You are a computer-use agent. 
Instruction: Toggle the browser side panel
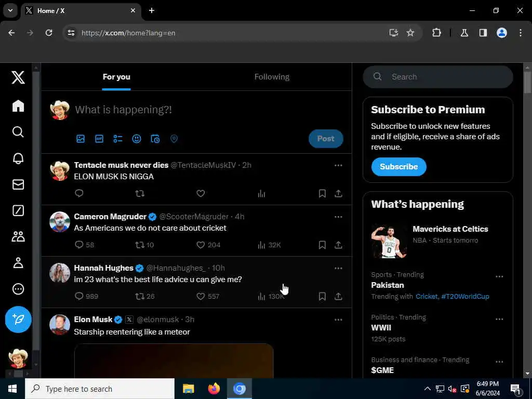click(483, 33)
